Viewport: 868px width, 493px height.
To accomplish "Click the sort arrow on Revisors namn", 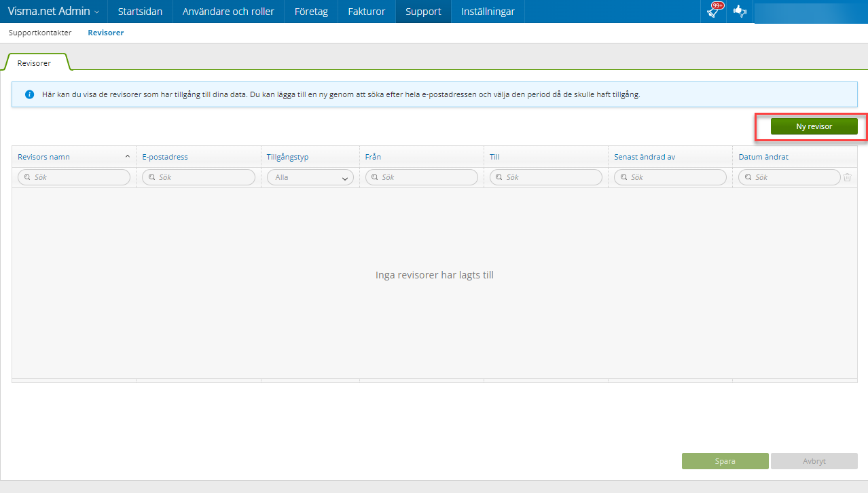I will tap(127, 157).
